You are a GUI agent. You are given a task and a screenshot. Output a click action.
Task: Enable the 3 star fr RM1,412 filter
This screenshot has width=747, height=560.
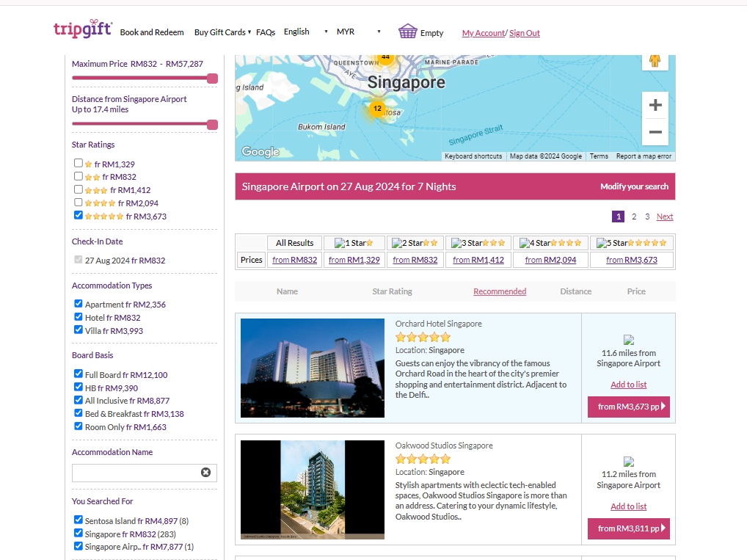[x=79, y=189]
